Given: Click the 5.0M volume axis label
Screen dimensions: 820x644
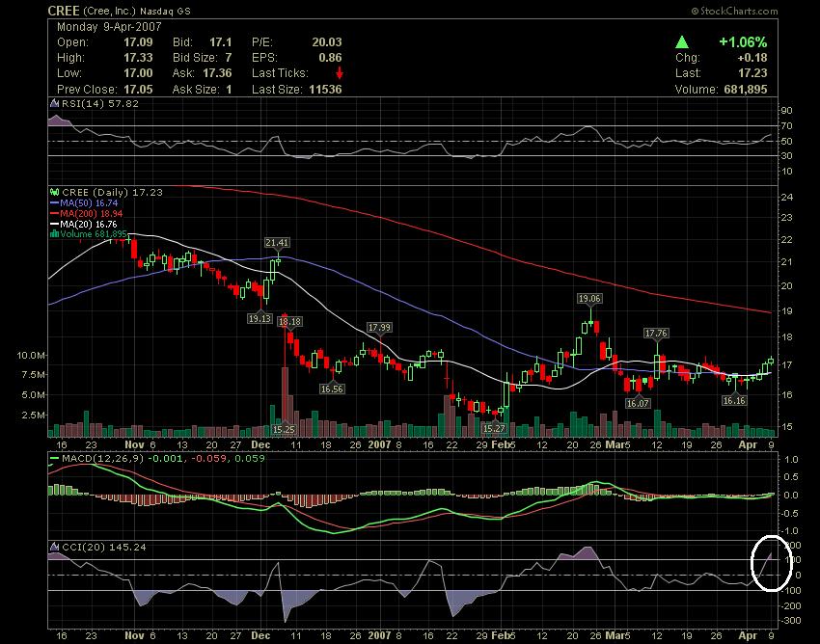Looking at the screenshot, I should 34,394.
